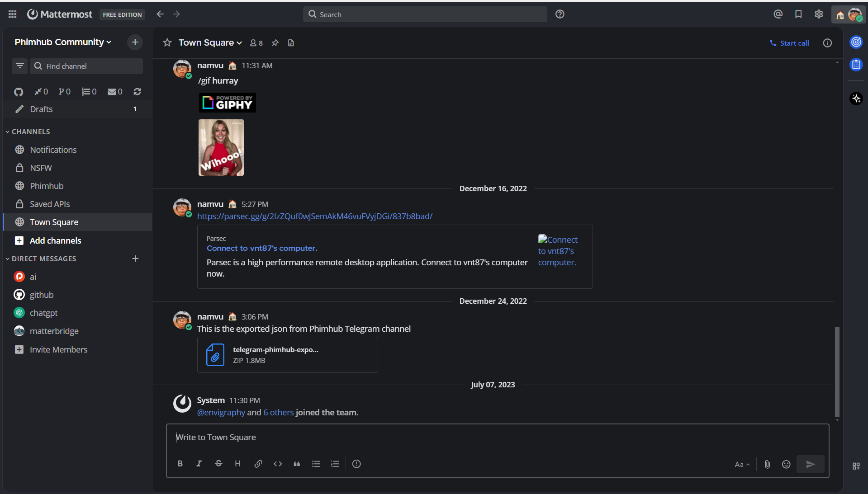Toggle italic formatting
Screen dimensions: 868x494
(x=199, y=464)
